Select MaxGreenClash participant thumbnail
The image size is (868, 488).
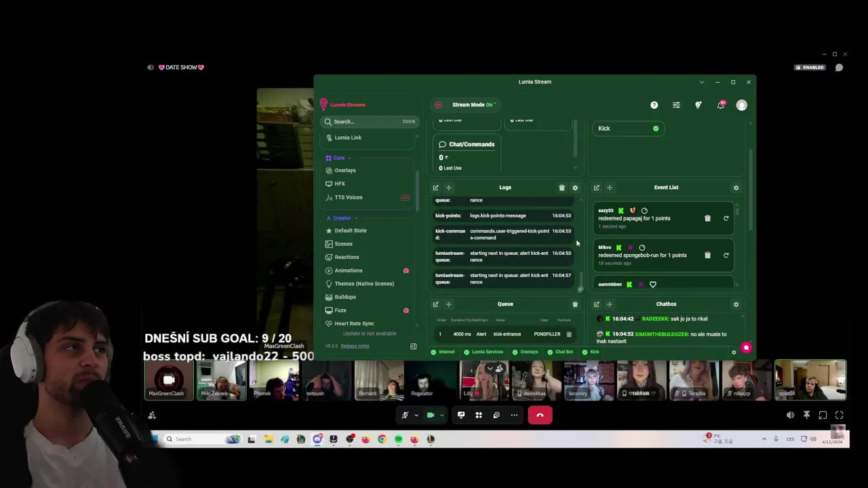point(167,380)
